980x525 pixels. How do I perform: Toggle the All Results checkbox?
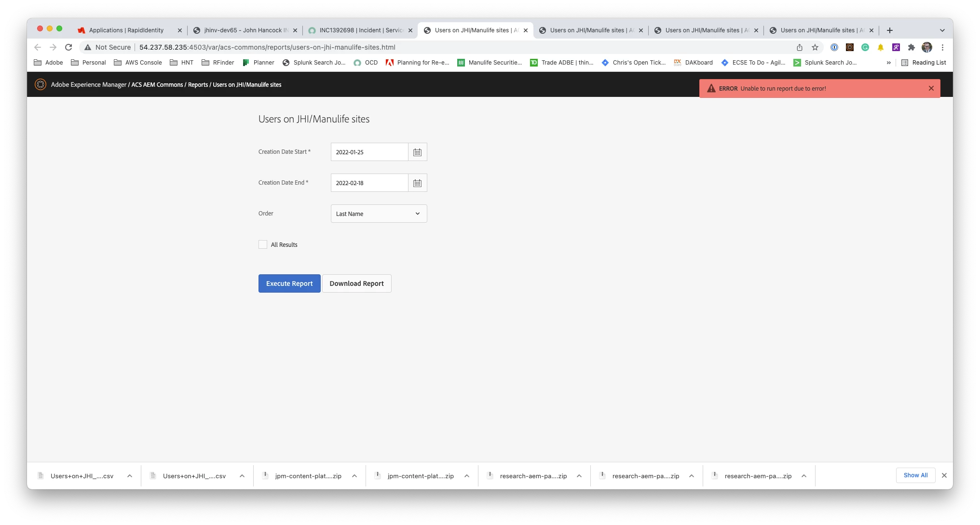pos(263,244)
